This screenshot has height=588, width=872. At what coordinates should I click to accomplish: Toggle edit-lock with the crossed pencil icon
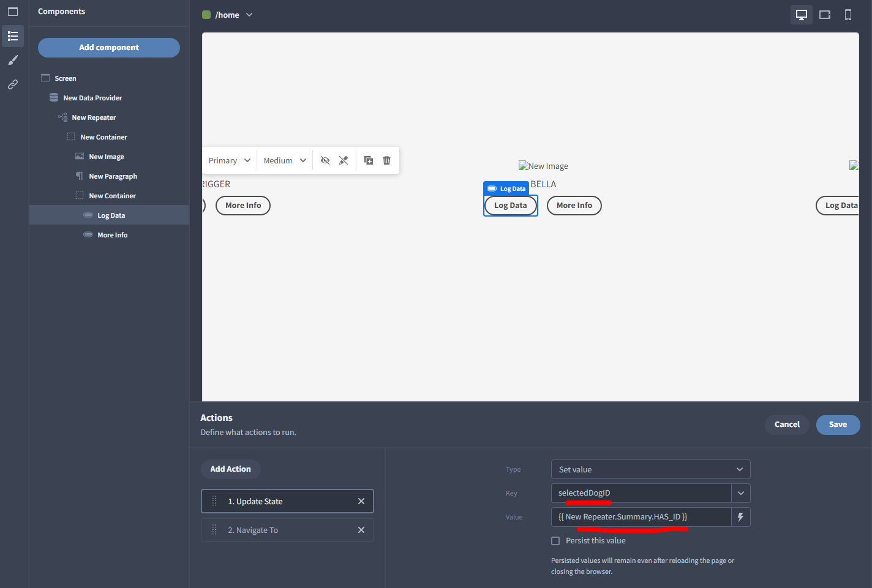344,160
